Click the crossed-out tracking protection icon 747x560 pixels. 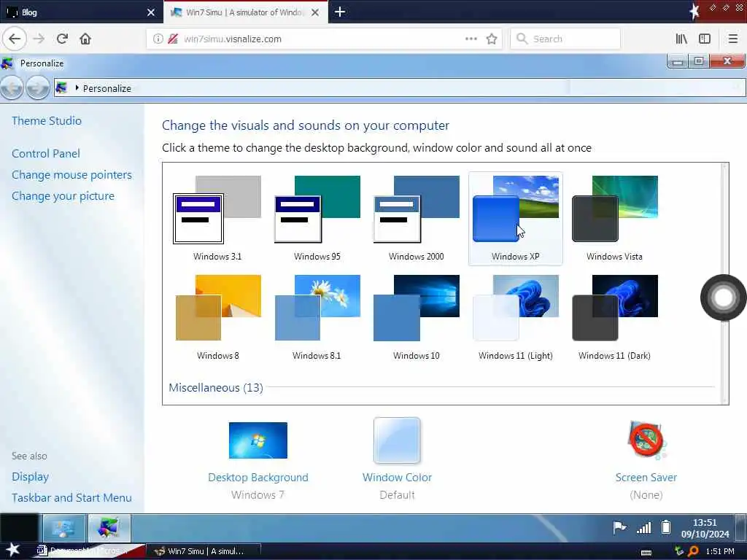173,39
